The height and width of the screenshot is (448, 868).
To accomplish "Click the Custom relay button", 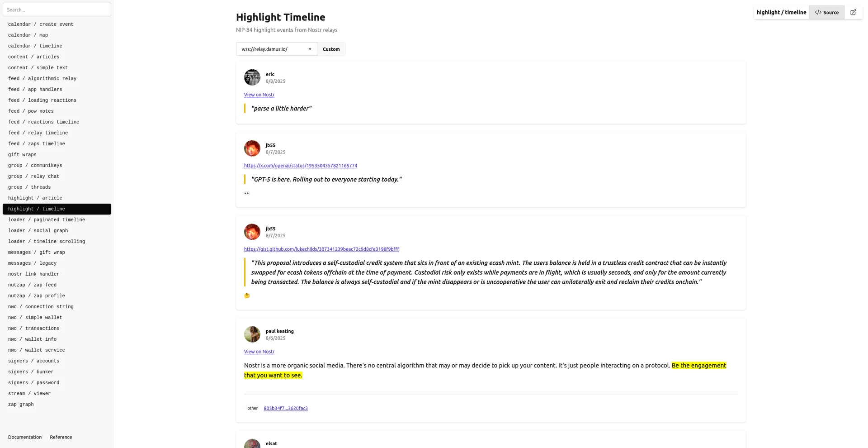I will coord(331,49).
